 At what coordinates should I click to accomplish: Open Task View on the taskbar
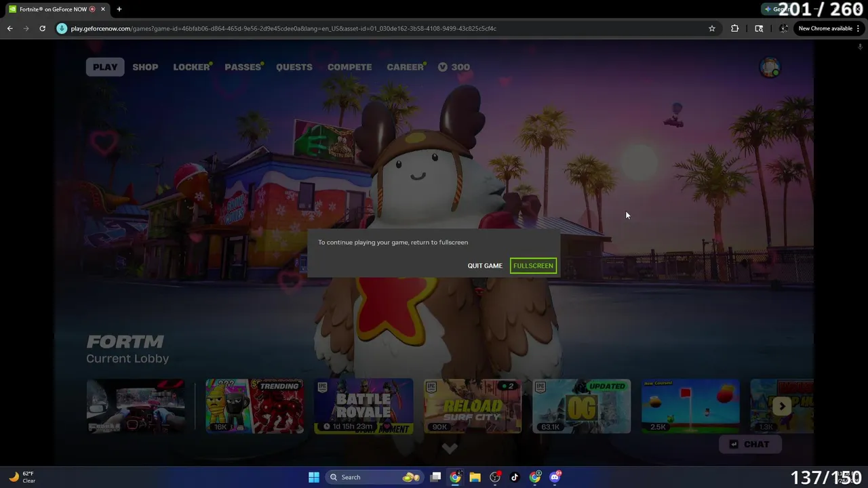[436, 477]
